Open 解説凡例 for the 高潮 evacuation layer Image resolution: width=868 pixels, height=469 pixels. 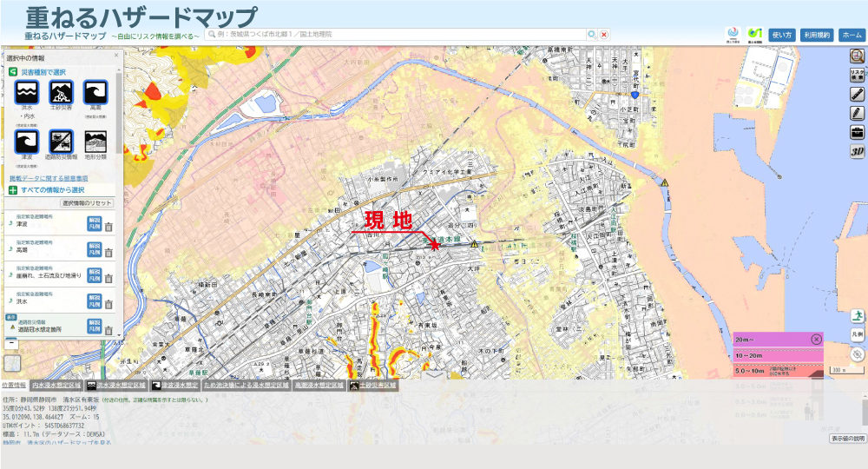pyautogui.click(x=94, y=250)
